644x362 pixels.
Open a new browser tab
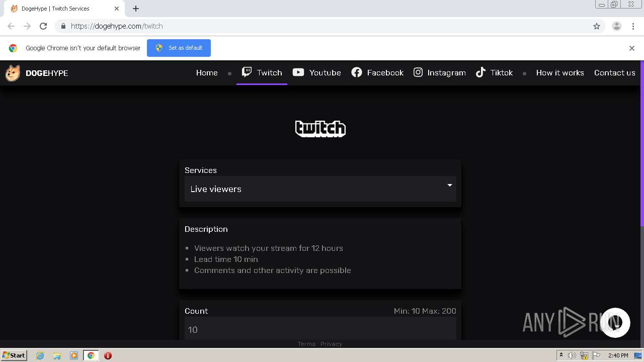[x=136, y=9]
